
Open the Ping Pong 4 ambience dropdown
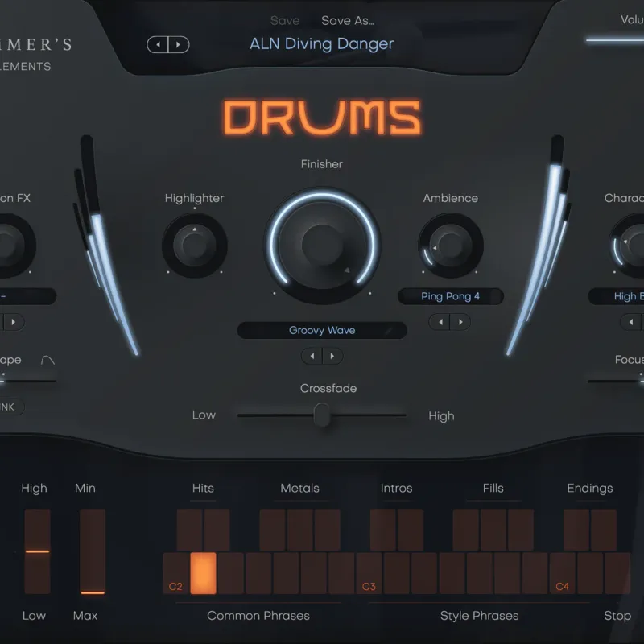pos(451,296)
